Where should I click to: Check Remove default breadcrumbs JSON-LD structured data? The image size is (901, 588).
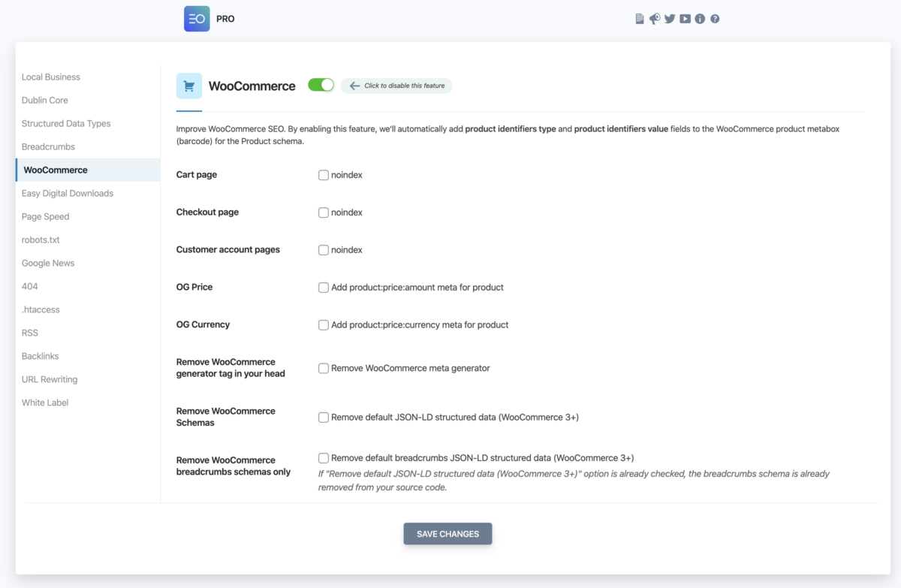click(324, 458)
